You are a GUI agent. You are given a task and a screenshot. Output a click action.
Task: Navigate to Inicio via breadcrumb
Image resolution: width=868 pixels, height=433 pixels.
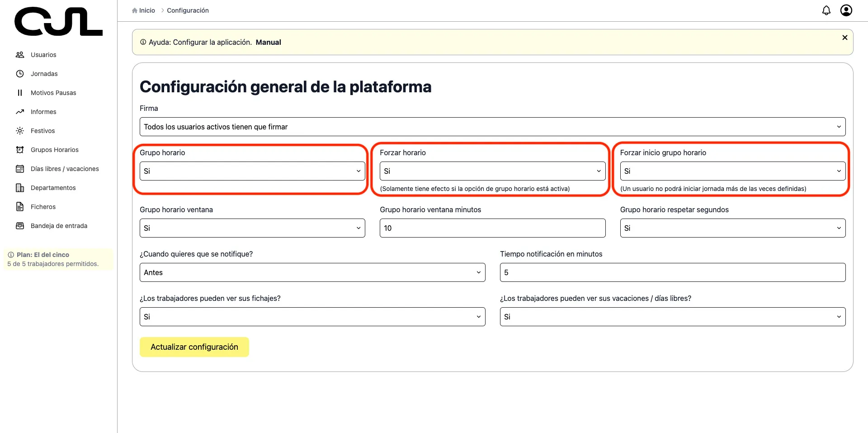pos(146,10)
